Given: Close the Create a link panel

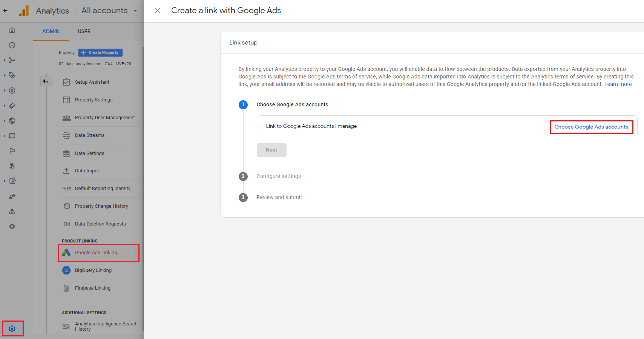Looking at the screenshot, I should tap(158, 11).
